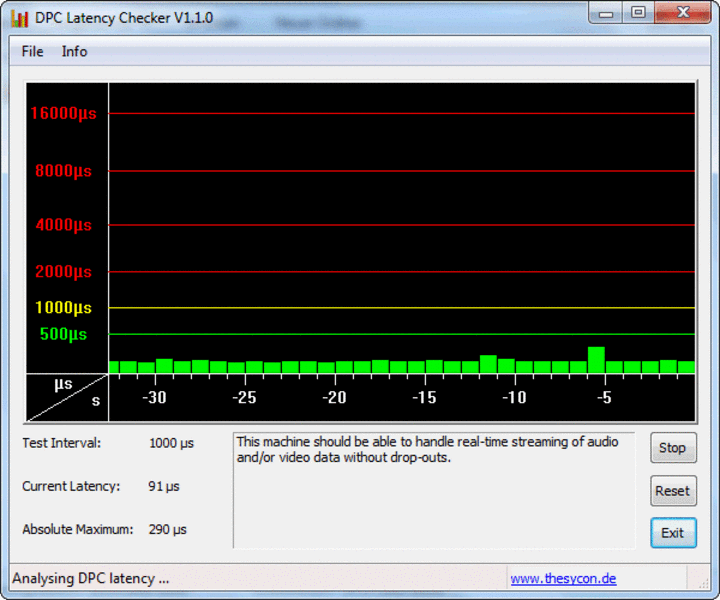Screen dimensions: 720x600
Task: Click the DPC Latency Checker title icon
Action: pos(19,18)
